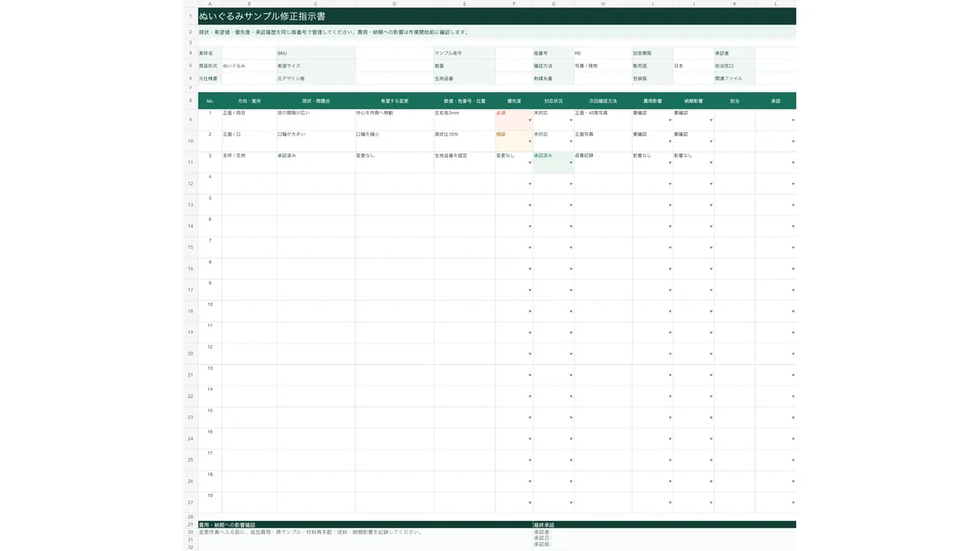The image size is (980, 551).
Task: Open row 1 承認 column dropdown arrow
Action: tap(793, 120)
